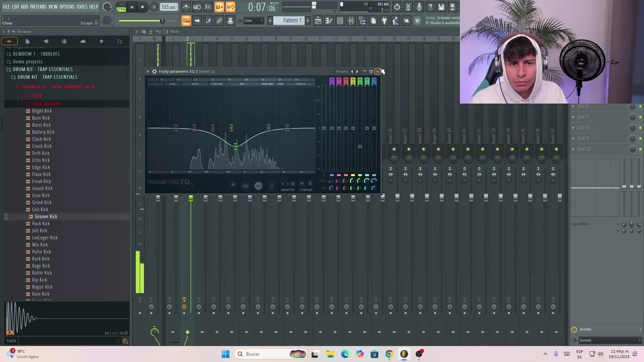The height and width of the screenshot is (362, 644).
Task: Go to next EQ preset arrow
Action: pyautogui.click(x=357, y=71)
